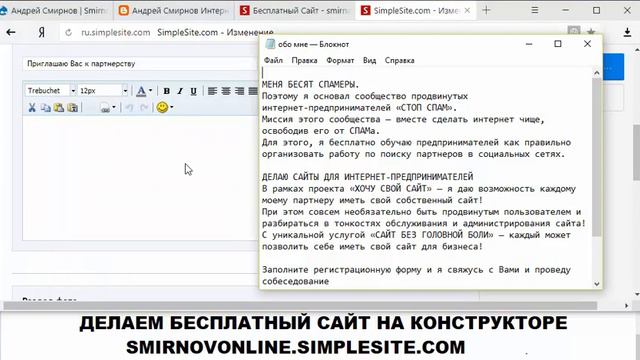Open Вид menu in Notepad
Viewport: 640px width, 360px height.
[x=369, y=60]
